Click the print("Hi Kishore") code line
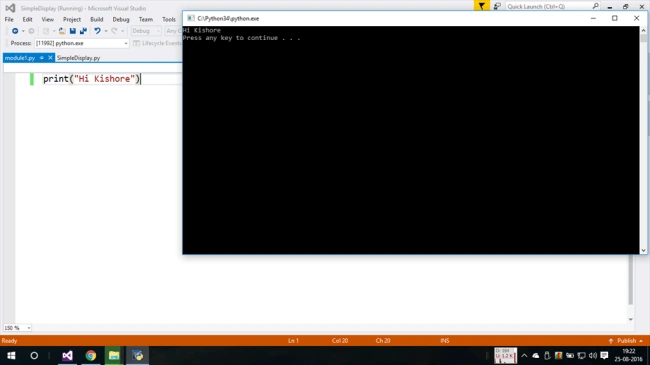 click(x=92, y=79)
